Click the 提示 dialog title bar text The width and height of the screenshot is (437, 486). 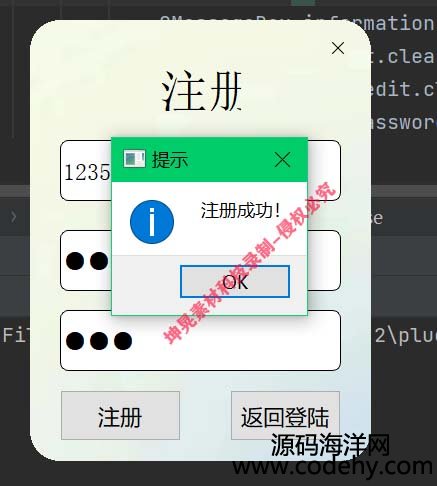[x=170, y=159]
